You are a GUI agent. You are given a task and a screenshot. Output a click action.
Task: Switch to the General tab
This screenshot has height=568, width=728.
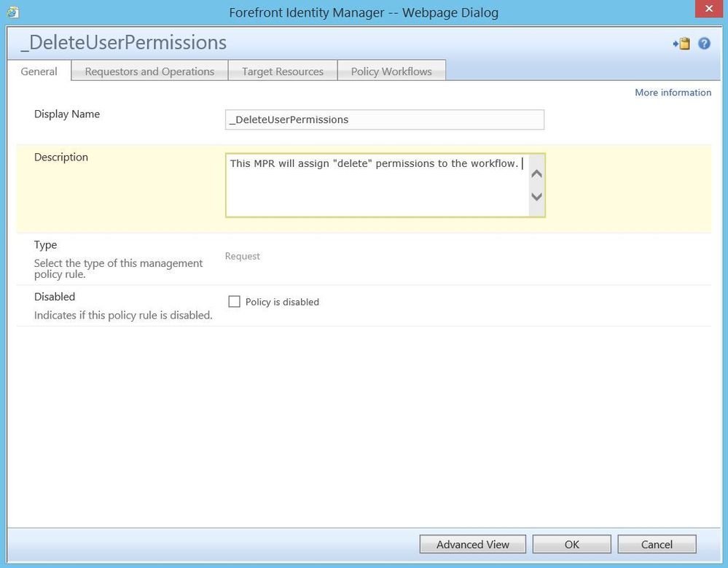click(39, 71)
